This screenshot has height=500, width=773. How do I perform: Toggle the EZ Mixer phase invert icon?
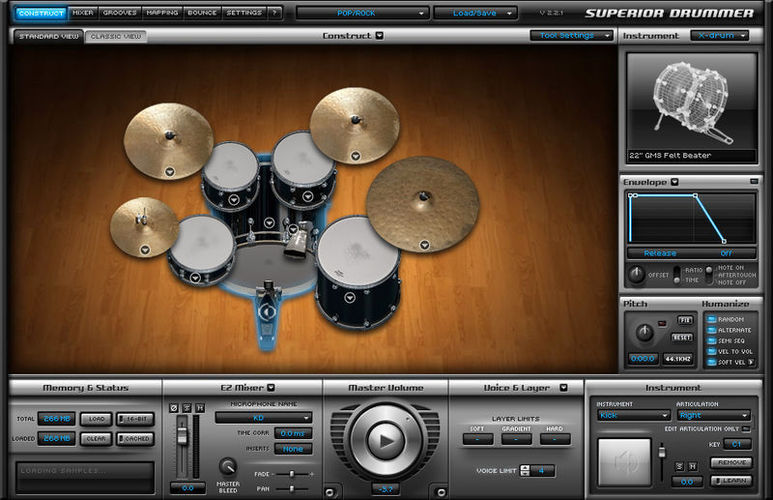pos(174,408)
